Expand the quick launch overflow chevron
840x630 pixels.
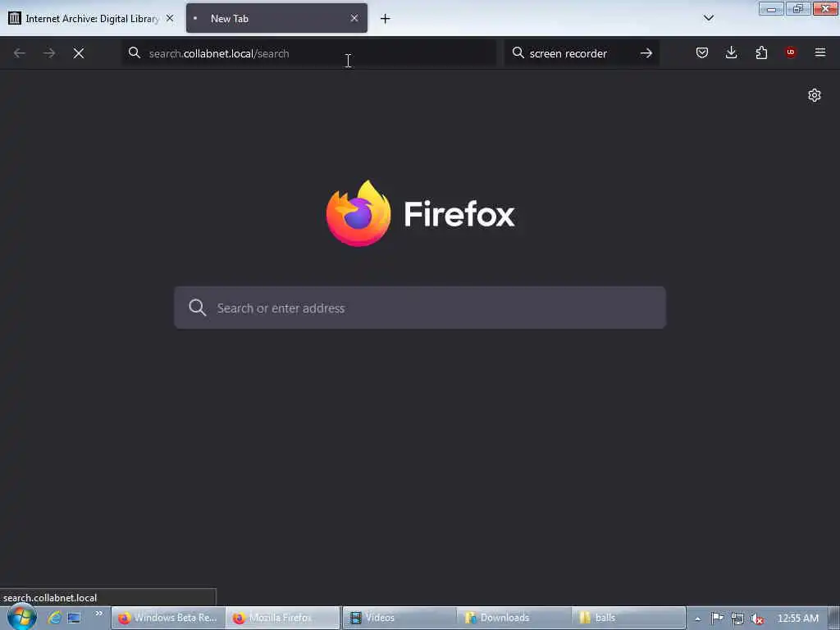click(98, 614)
